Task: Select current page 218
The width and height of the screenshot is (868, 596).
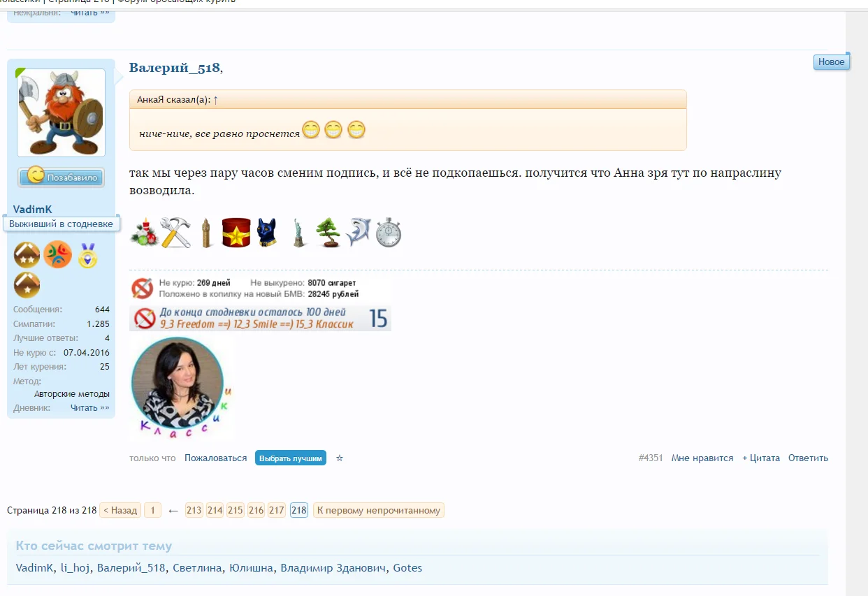Action: pos(299,510)
